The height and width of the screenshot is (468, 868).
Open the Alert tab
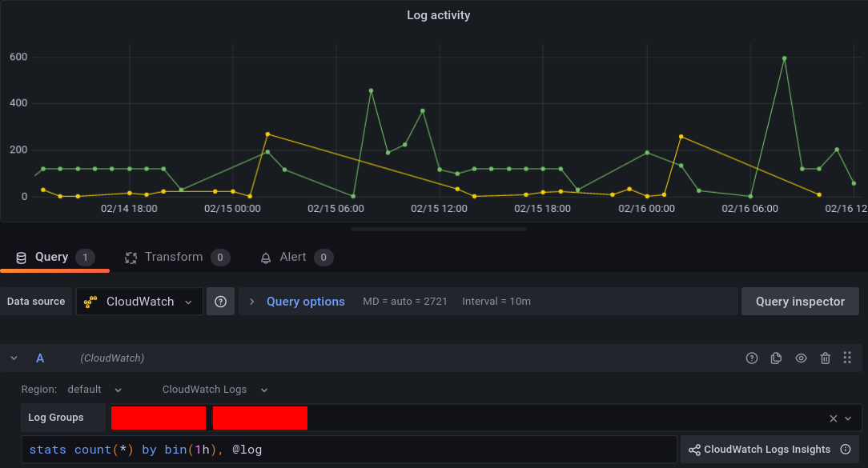pos(295,257)
